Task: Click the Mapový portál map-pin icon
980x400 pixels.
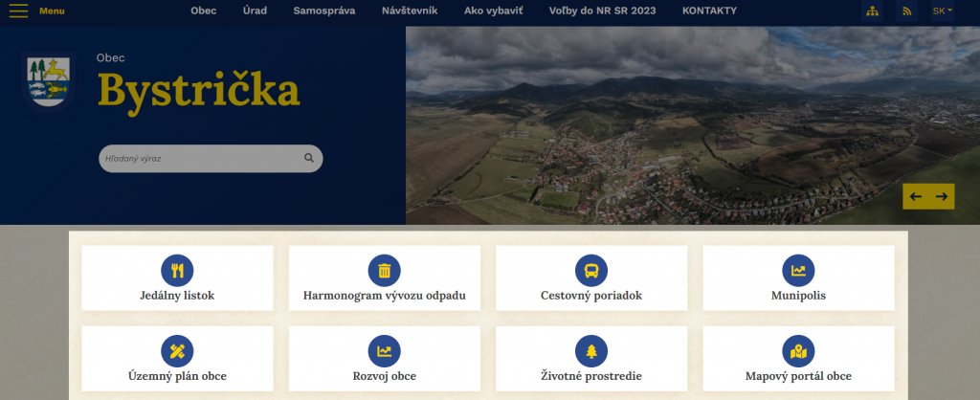Action: tap(798, 351)
